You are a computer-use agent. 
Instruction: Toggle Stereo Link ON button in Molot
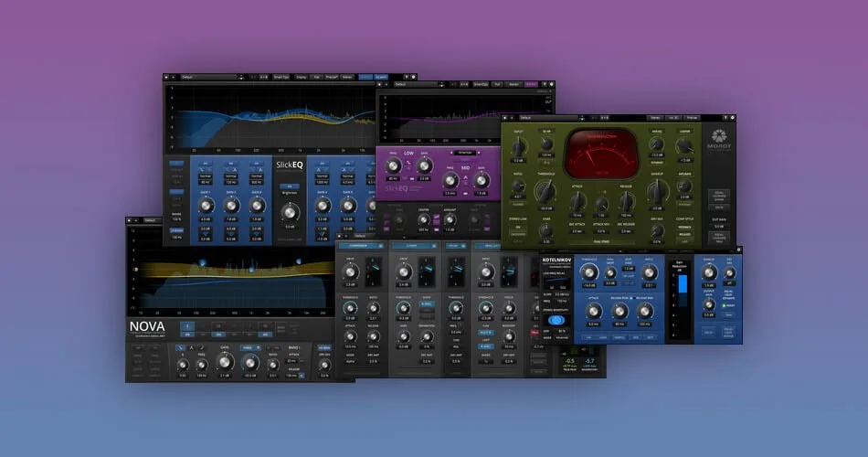pos(519,227)
